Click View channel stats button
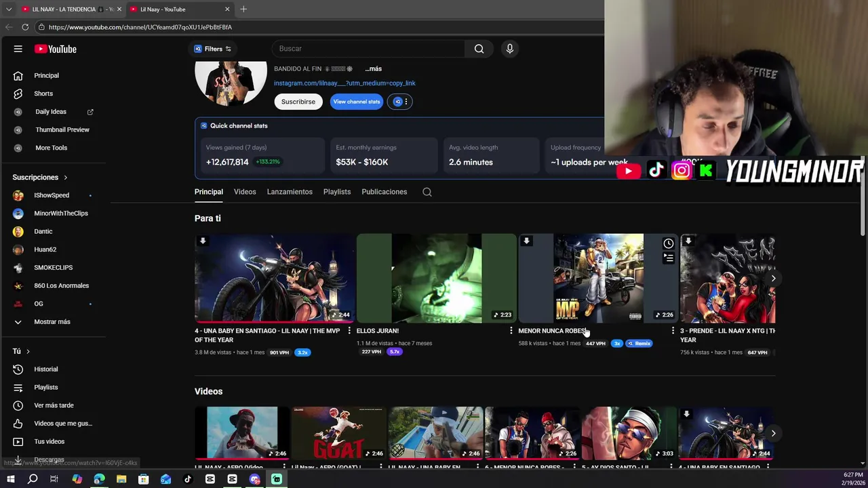868x488 pixels. point(357,102)
